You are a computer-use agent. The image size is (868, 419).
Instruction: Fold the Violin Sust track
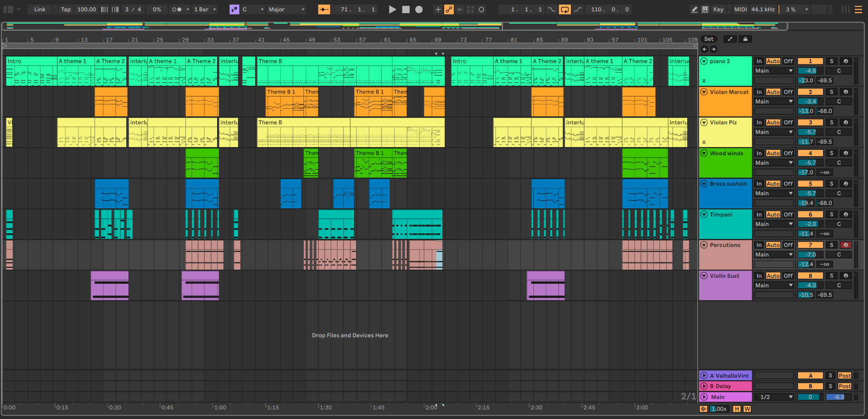(704, 276)
